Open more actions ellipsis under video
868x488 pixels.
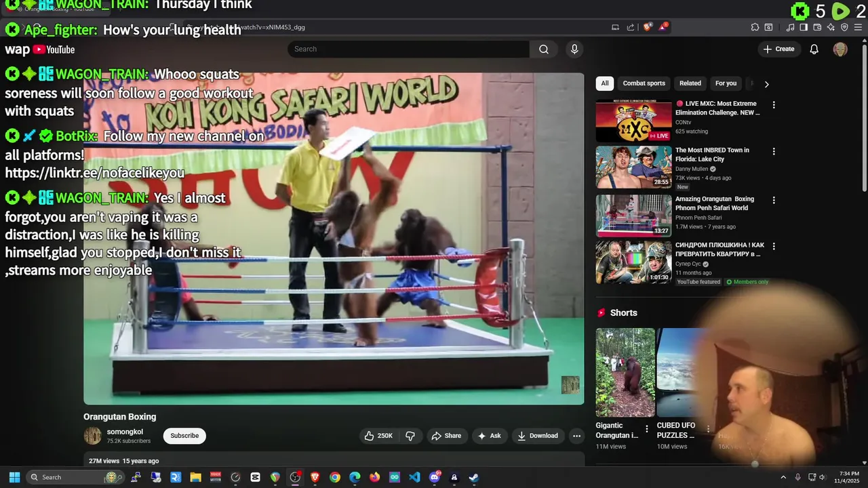coord(576,436)
